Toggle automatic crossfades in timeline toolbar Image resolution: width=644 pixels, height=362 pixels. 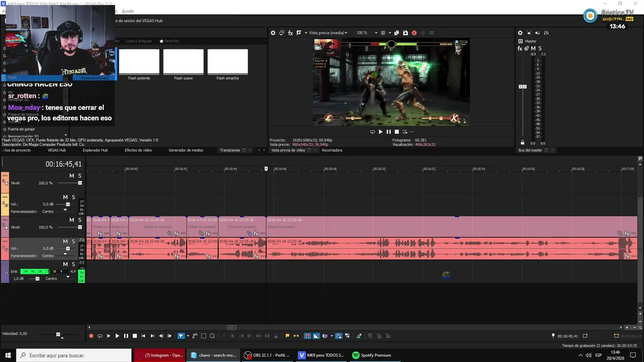pyautogui.click(x=316, y=336)
